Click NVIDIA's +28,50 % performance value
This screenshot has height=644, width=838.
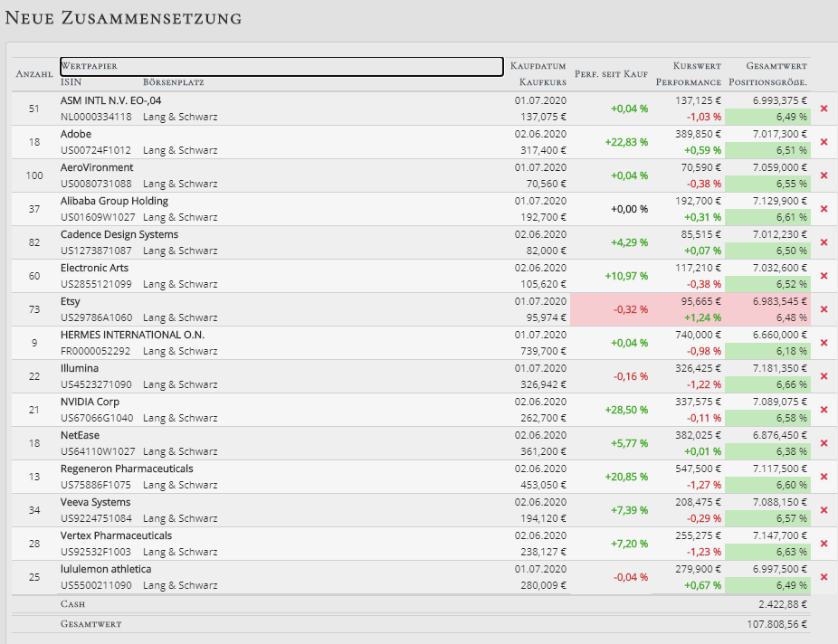point(626,410)
